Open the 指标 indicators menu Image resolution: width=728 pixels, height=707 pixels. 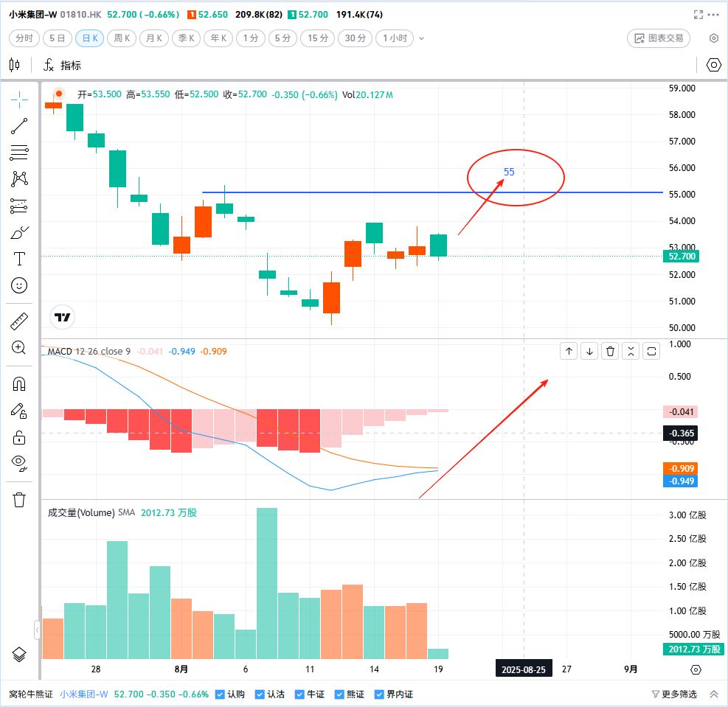[62, 66]
